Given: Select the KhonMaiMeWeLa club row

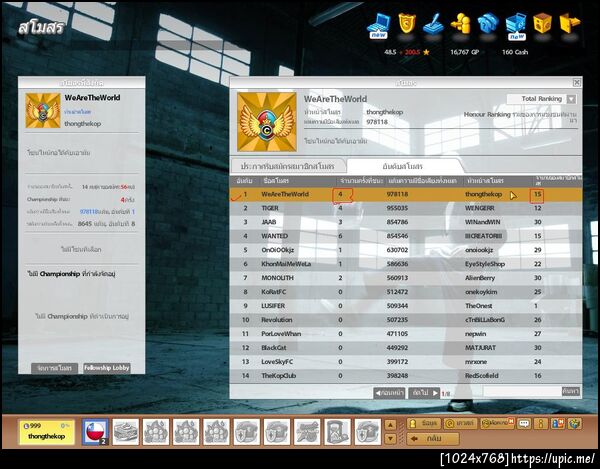Looking at the screenshot, I should [406, 264].
